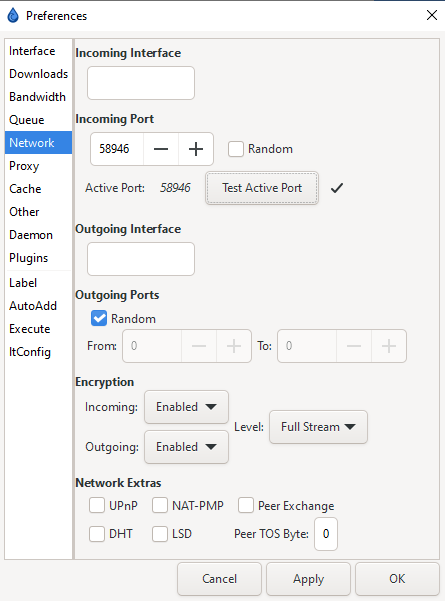The width and height of the screenshot is (445, 601).
Task: Click plus on outgoing To port
Action: pos(389,346)
